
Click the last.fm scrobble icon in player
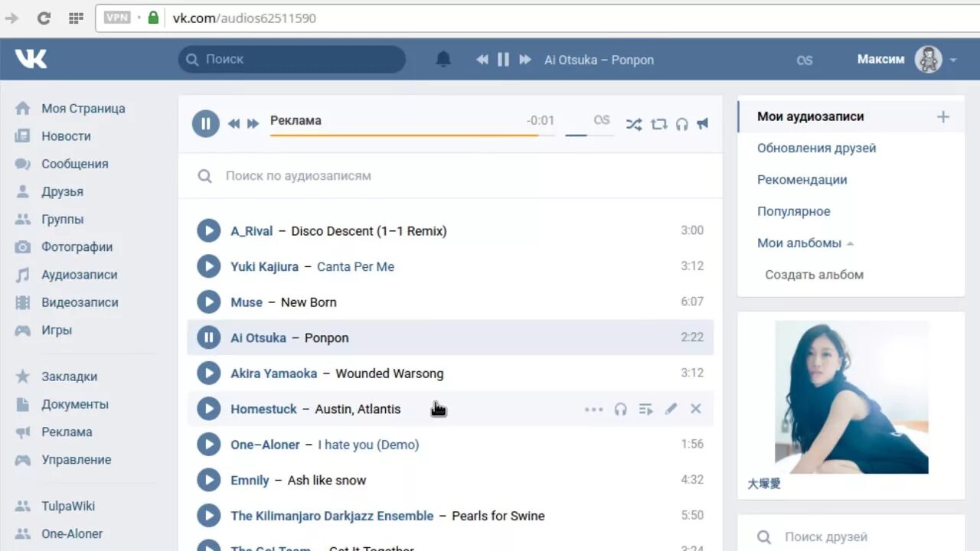(602, 120)
